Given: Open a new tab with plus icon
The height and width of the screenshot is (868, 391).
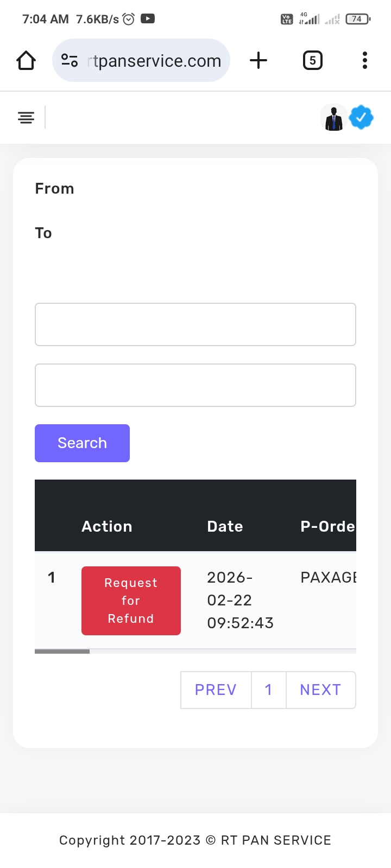Looking at the screenshot, I should pos(258,60).
